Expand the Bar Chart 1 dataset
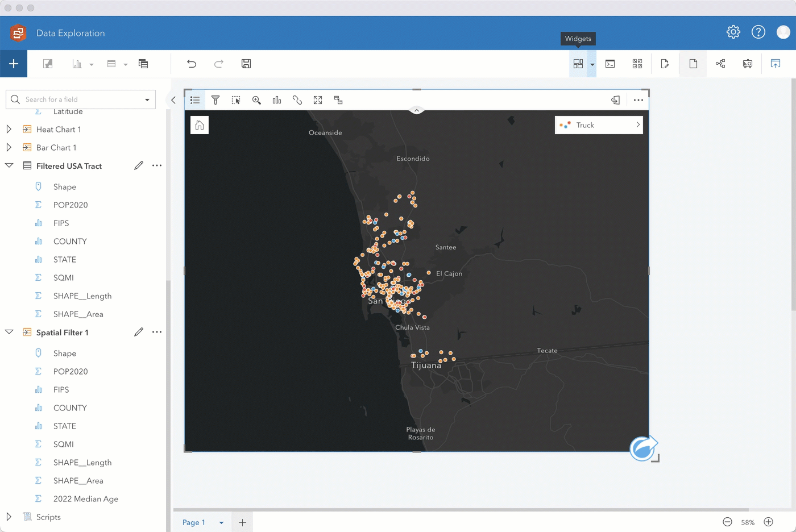The image size is (796, 532). point(9,148)
